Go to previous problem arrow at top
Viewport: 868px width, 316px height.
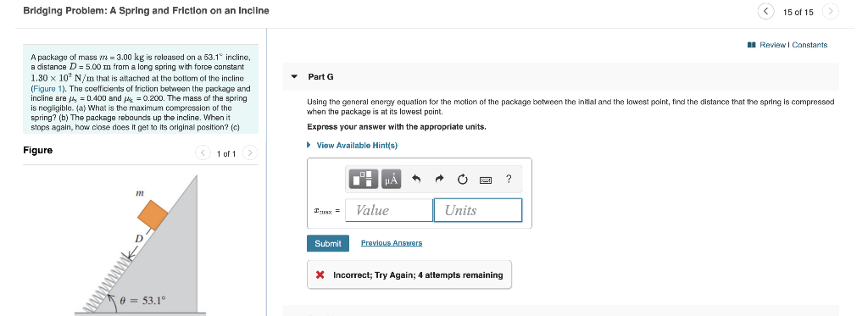coord(765,11)
